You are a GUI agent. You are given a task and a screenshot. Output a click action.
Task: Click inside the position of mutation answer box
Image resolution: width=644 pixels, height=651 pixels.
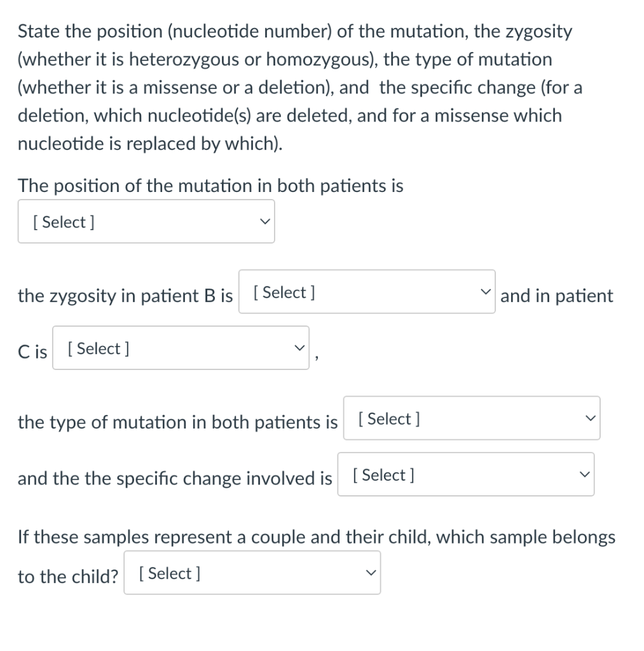coord(146,221)
